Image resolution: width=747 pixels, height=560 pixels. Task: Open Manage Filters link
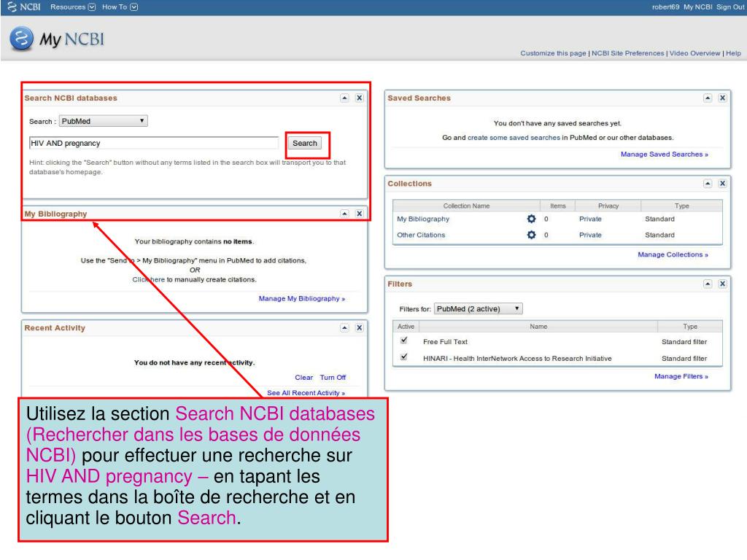(681, 376)
